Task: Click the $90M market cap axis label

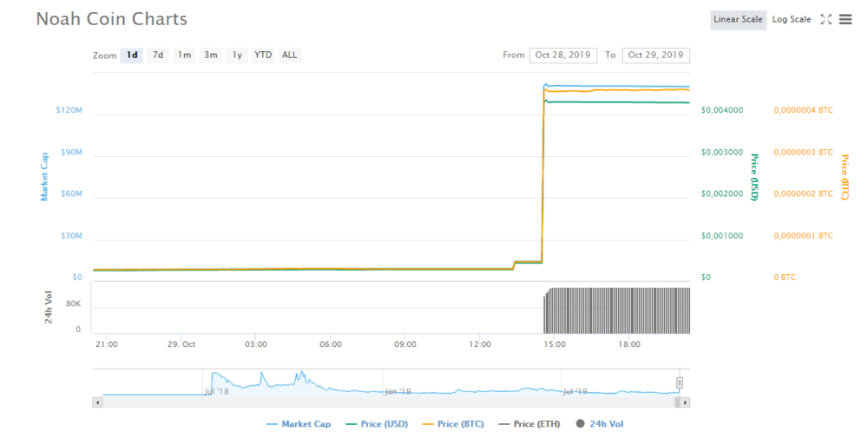Action: [71, 152]
